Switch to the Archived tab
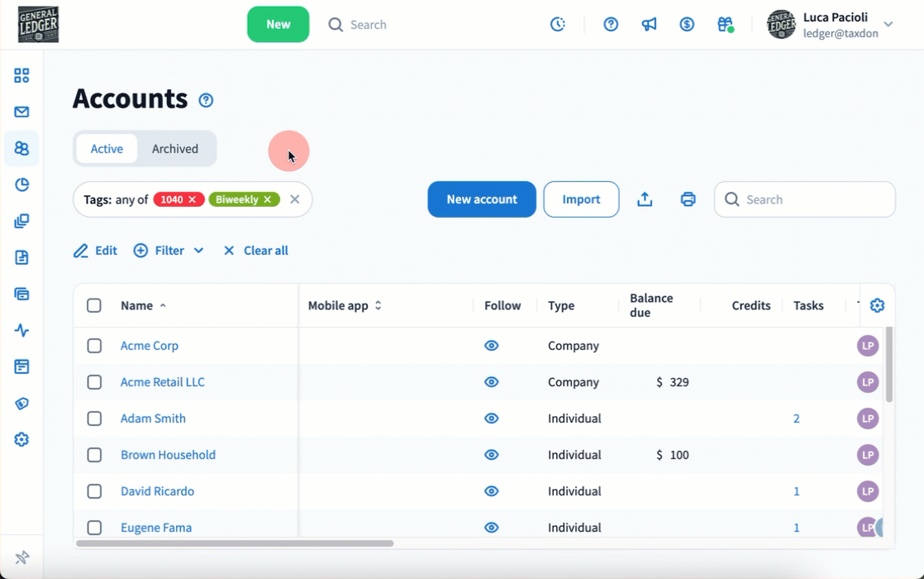The image size is (924, 579). click(174, 149)
